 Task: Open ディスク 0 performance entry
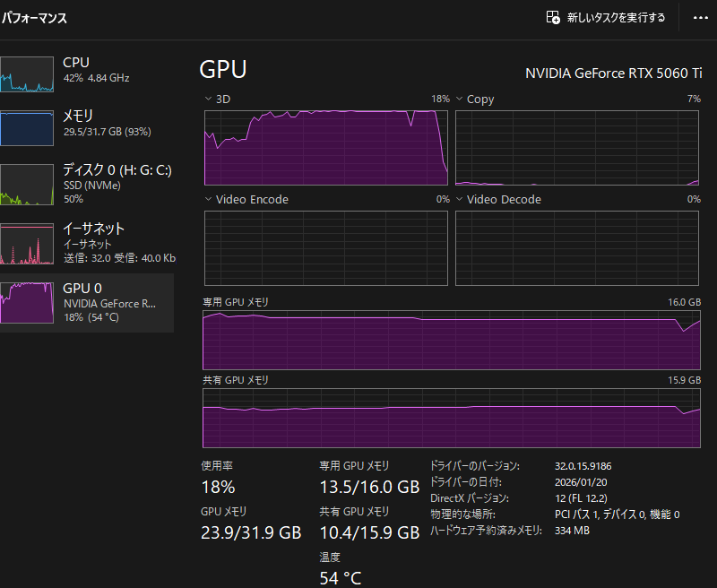[87, 184]
